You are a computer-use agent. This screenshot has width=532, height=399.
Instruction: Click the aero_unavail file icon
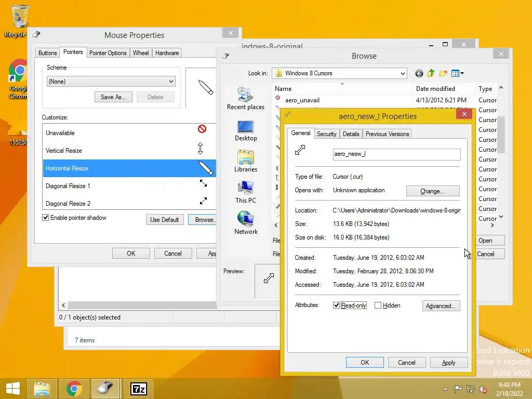click(x=278, y=98)
